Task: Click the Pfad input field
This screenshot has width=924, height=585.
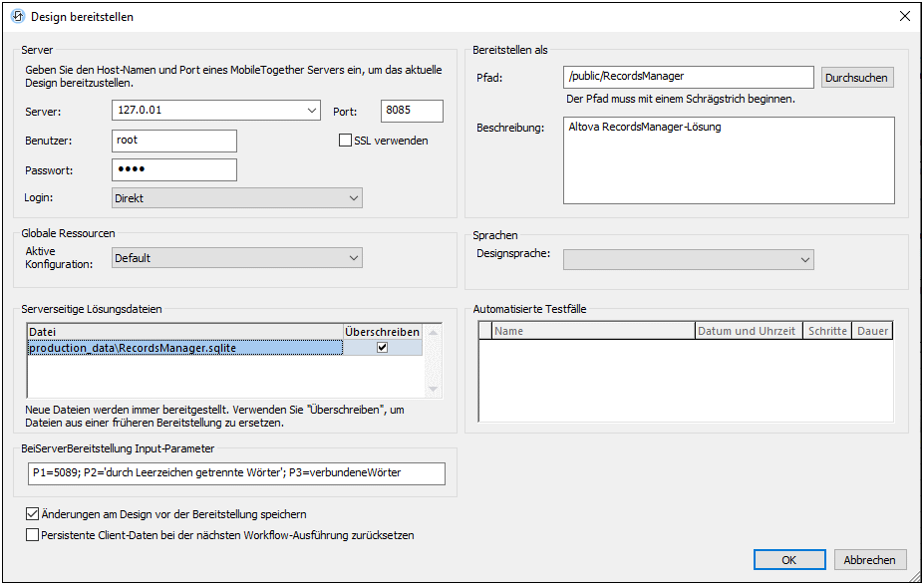Action: click(x=688, y=77)
